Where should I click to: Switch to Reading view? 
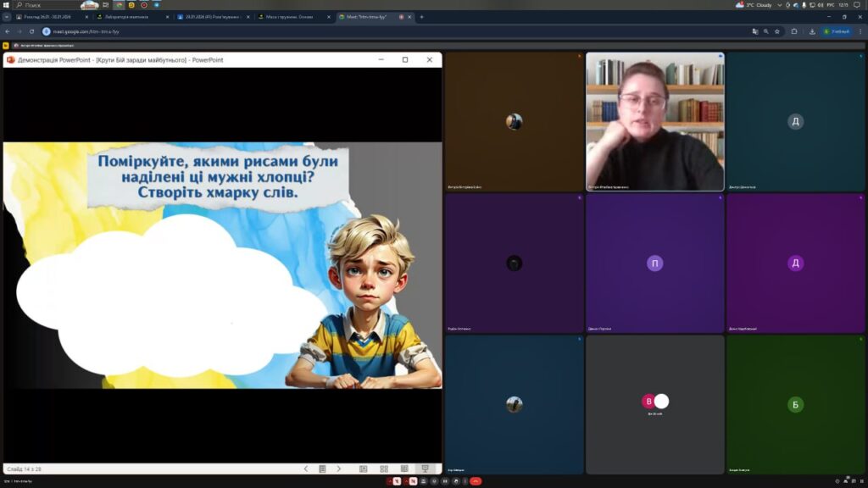[404, 469]
